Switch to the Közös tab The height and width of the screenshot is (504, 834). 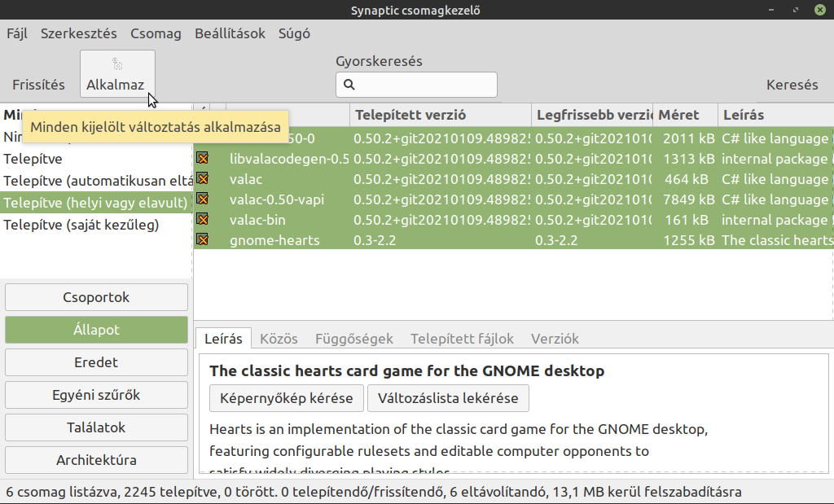coord(279,339)
